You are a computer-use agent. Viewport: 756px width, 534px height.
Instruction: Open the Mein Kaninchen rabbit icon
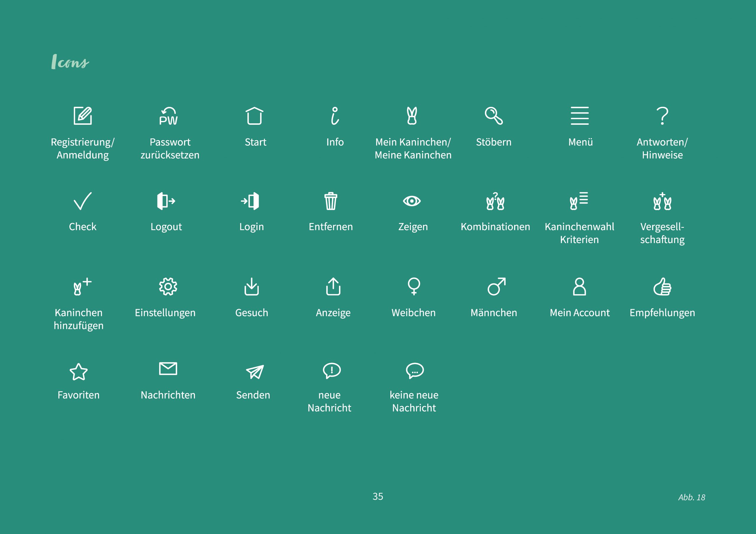[x=412, y=116]
